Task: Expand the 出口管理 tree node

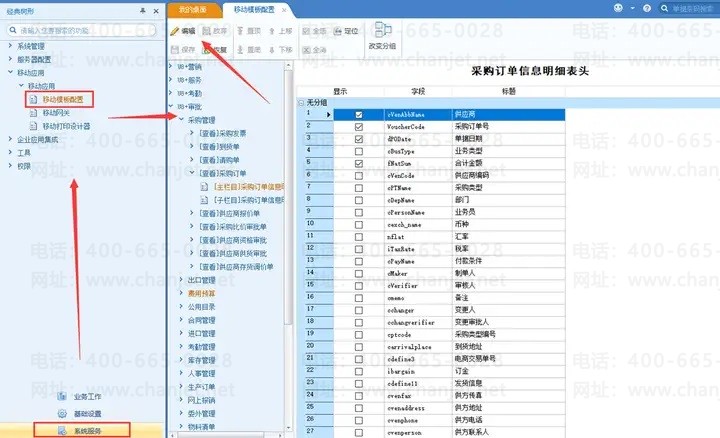Action: (x=181, y=280)
